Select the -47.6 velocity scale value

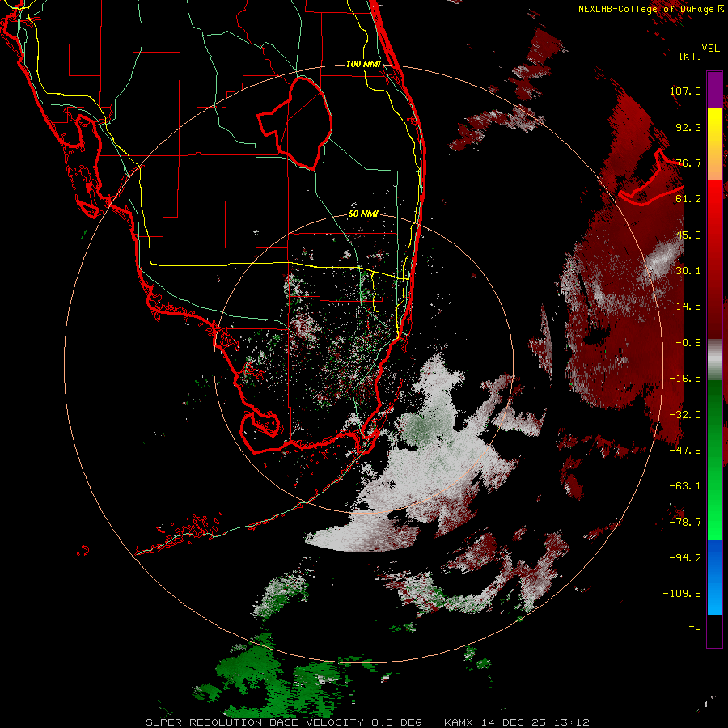[x=685, y=451]
